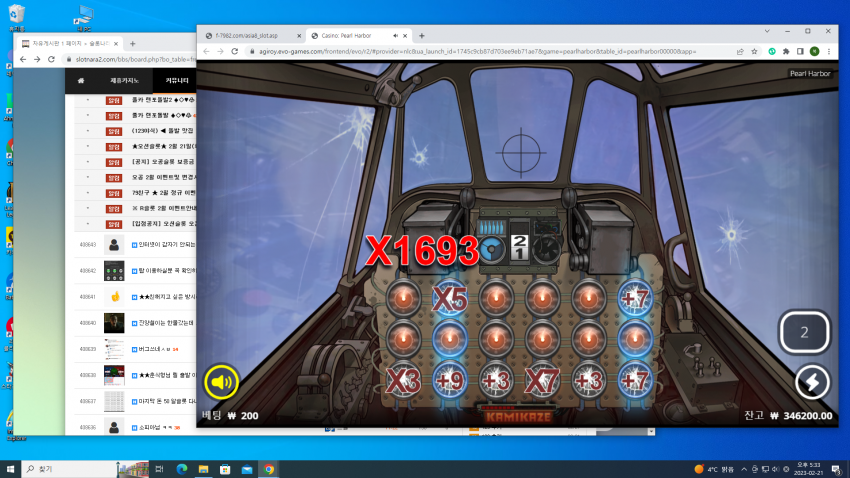Open the Extensions puzzle piece menu
This screenshot has width=850, height=478.
pos(786,51)
